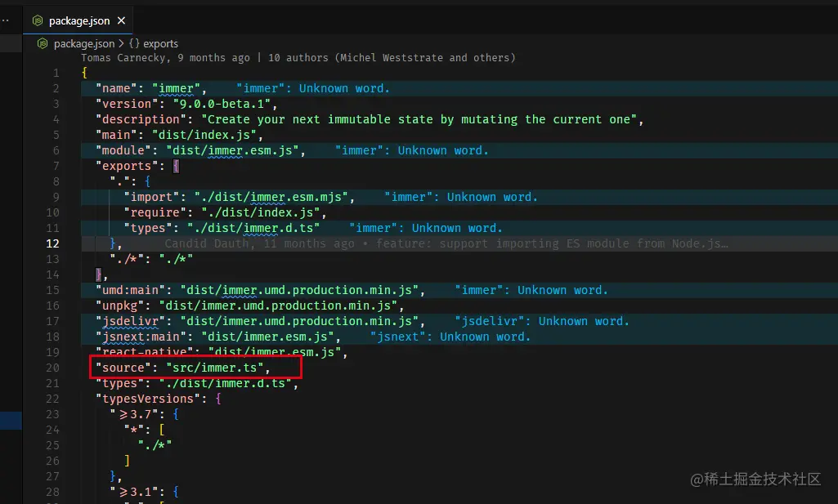Close the package.json editor tab
The width and height of the screenshot is (838, 504).
point(121,20)
